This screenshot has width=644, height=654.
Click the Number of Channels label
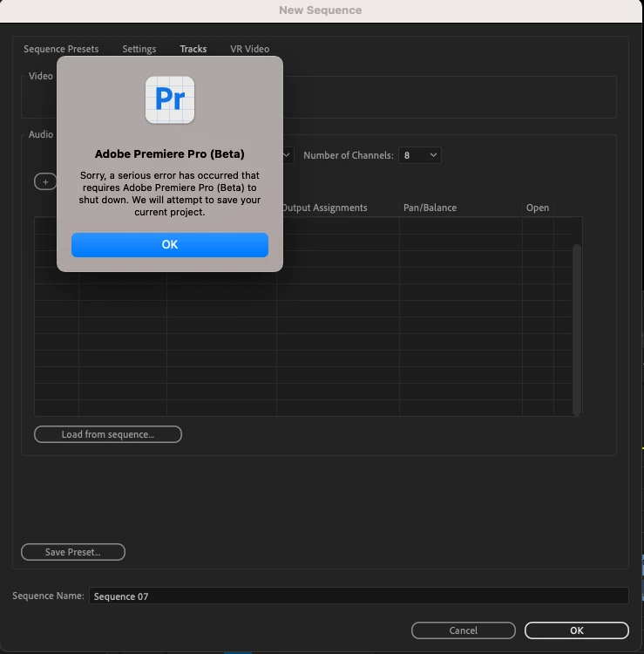tap(349, 155)
